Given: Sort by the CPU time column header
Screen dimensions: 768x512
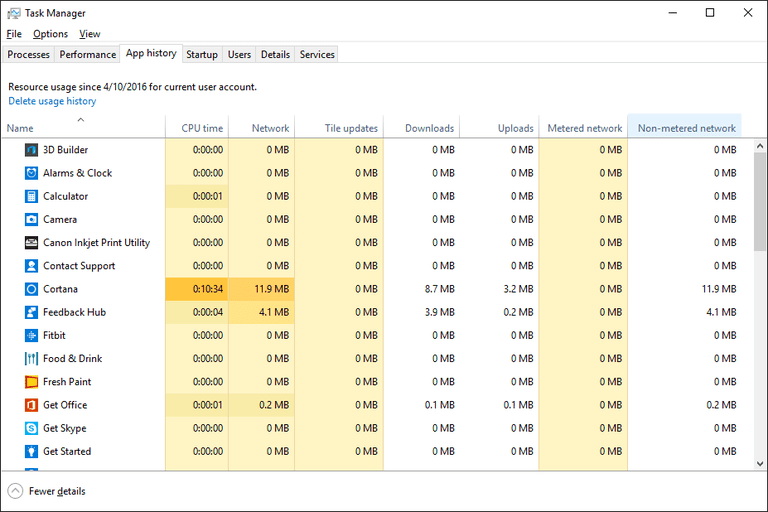Looking at the screenshot, I should pos(197,126).
